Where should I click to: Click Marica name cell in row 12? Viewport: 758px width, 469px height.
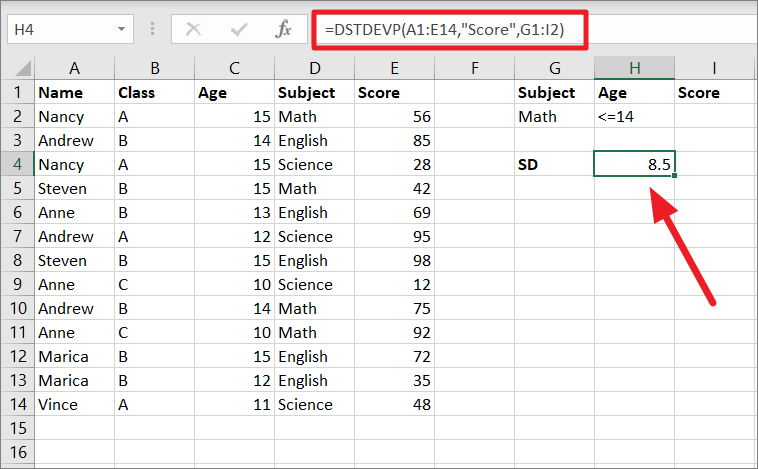tap(74, 356)
